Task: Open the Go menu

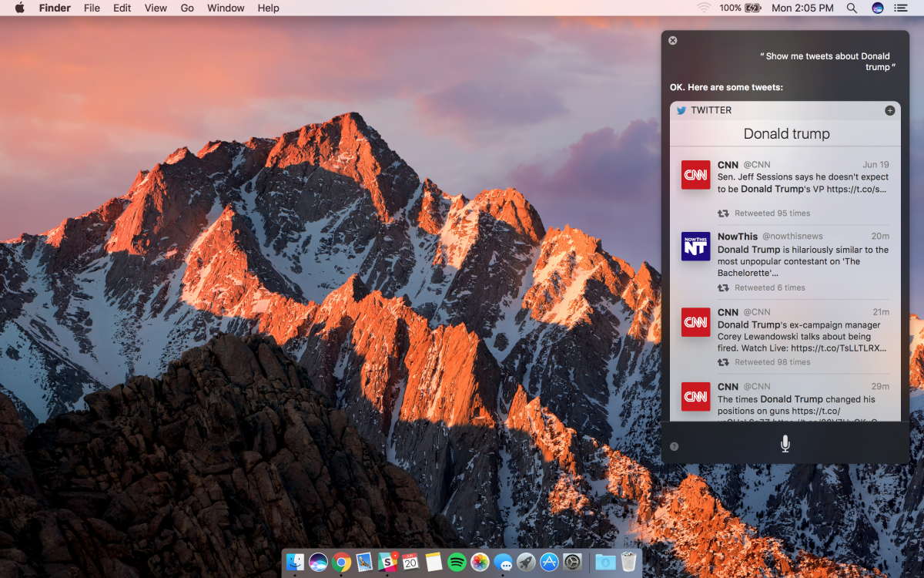Action: click(x=187, y=8)
